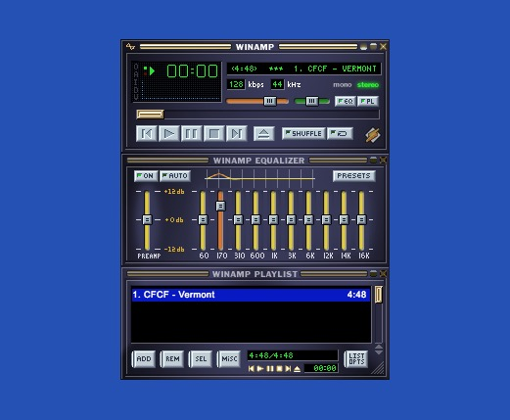This screenshot has width=510, height=420.
Task: Click the elapsed time display 00:00
Action: (x=192, y=70)
